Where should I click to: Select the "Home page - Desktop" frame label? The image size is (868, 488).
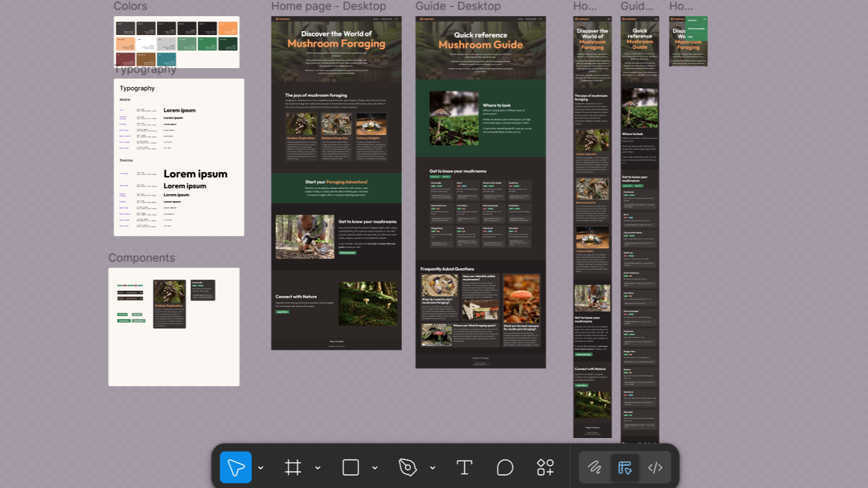pos(329,6)
